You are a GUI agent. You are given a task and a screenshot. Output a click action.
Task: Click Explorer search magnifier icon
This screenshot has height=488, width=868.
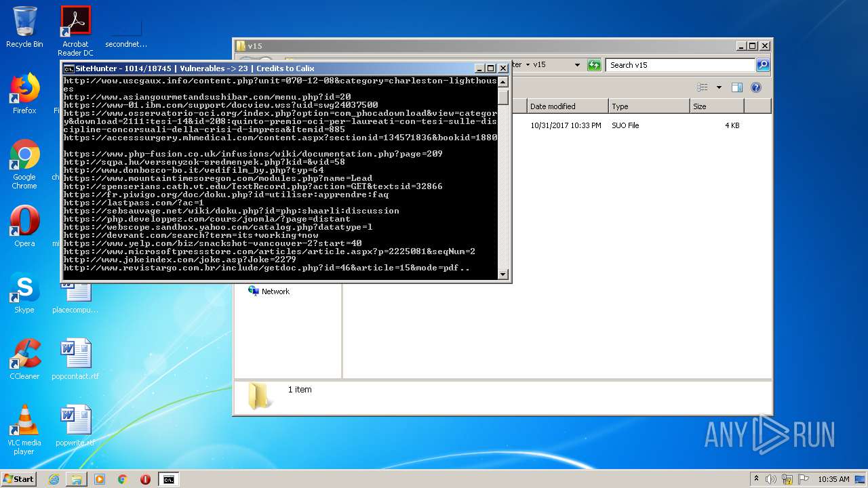pos(763,65)
